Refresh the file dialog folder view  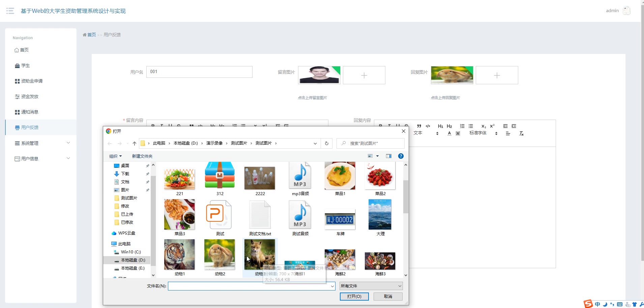point(326,143)
